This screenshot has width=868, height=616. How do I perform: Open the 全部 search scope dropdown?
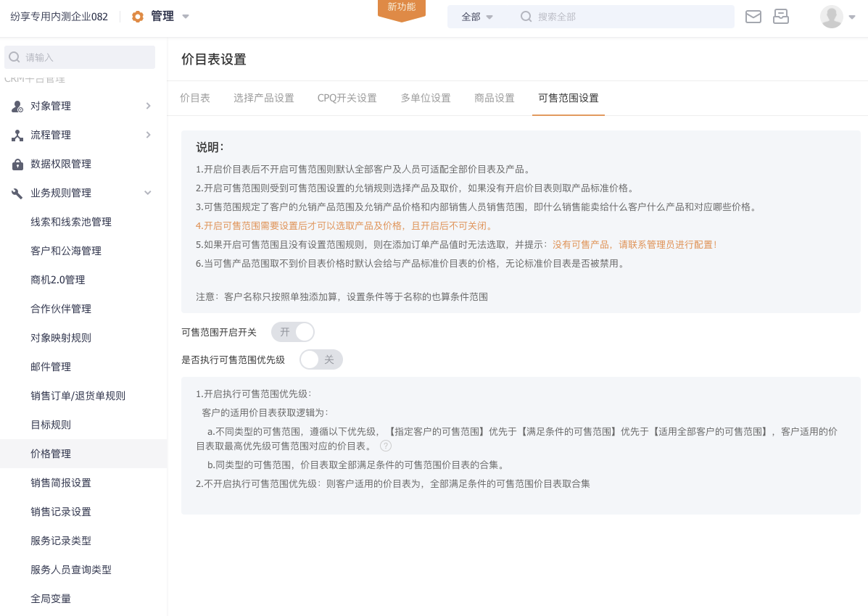point(477,17)
